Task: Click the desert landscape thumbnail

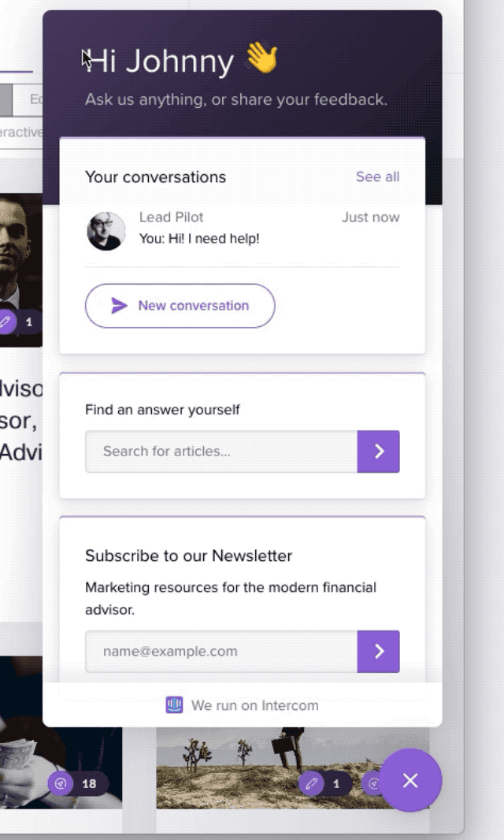Action: pos(292,768)
